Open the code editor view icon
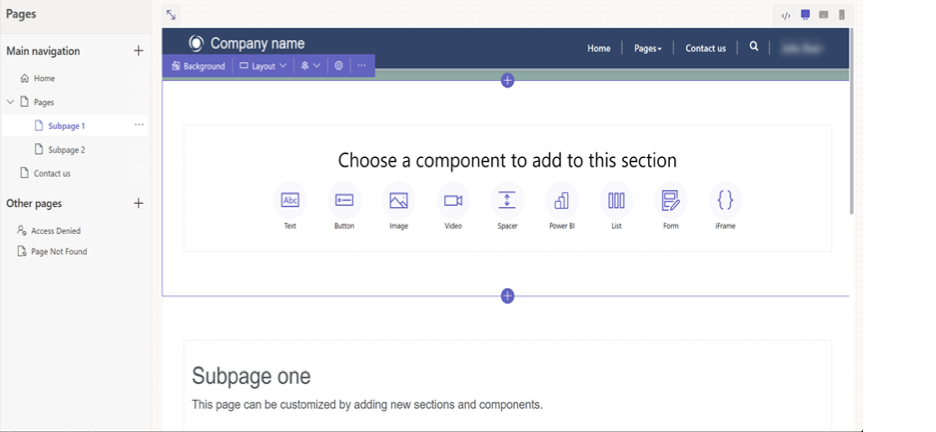This screenshot has height=432, width=936. pyautogui.click(x=786, y=15)
